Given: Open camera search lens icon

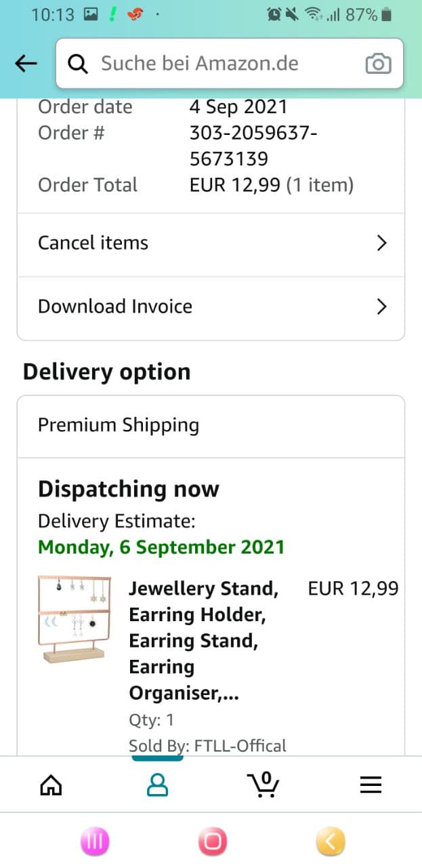Looking at the screenshot, I should point(378,64).
